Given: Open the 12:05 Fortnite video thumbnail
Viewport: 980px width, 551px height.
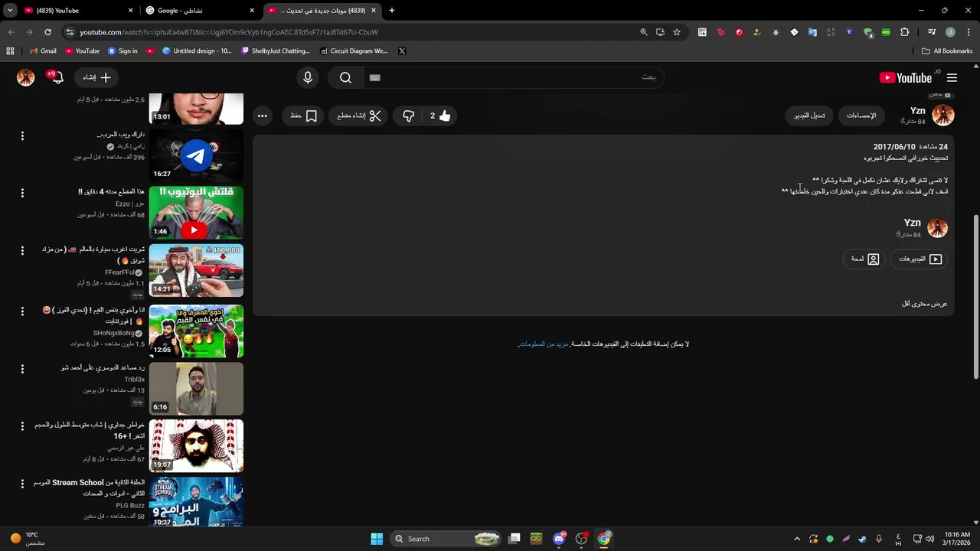Looking at the screenshot, I should (x=196, y=331).
